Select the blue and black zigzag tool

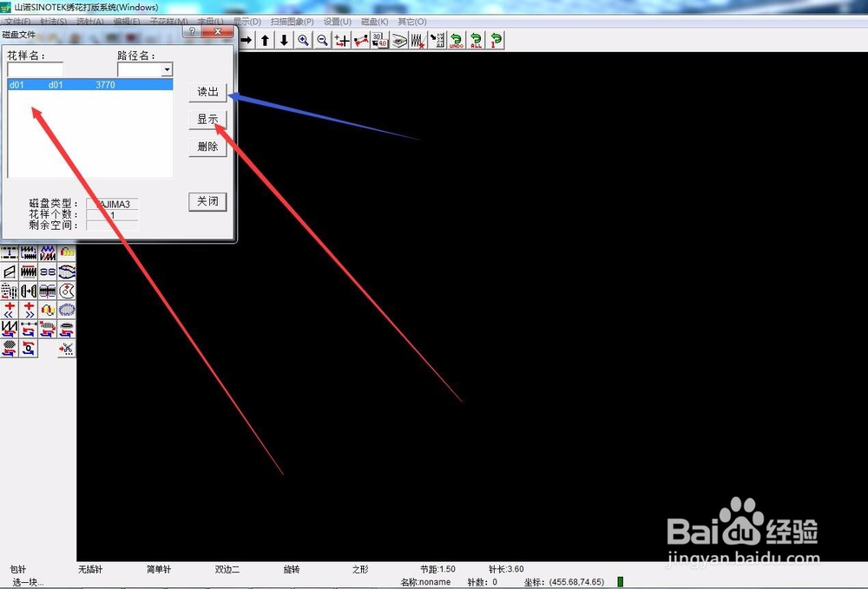48,252
